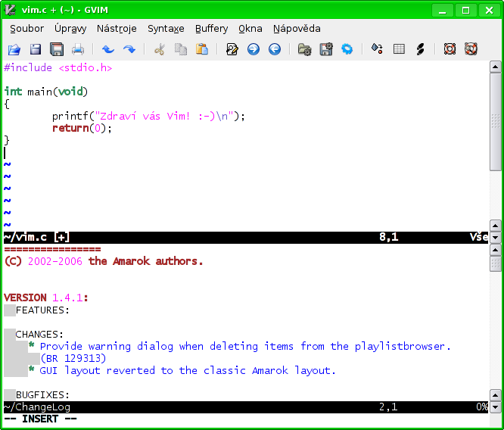Search help with the second lifebuoy icon
This screenshot has height=430, width=504.
[x=471, y=49]
